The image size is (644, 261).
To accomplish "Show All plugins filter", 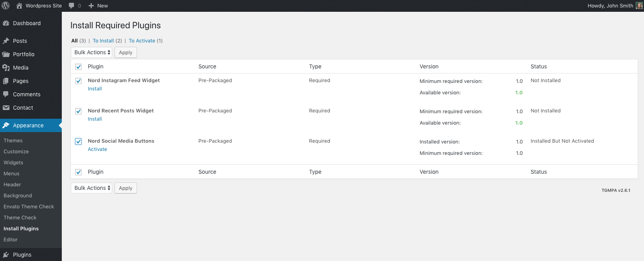I will [x=74, y=40].
